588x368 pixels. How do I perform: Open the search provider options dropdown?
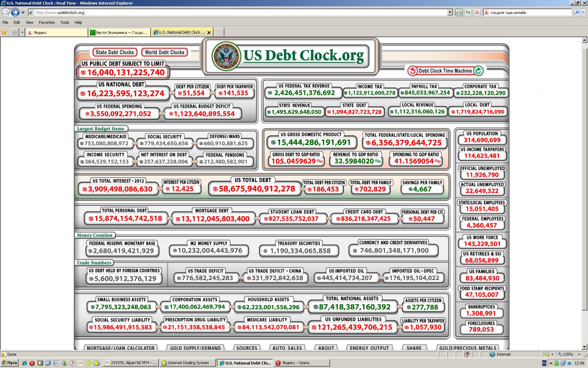584,13
